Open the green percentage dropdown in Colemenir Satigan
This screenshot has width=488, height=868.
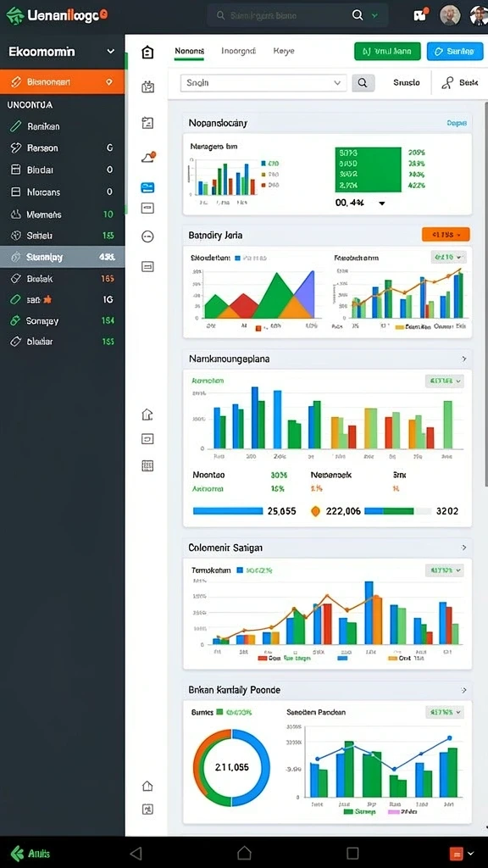click(445, 570)
